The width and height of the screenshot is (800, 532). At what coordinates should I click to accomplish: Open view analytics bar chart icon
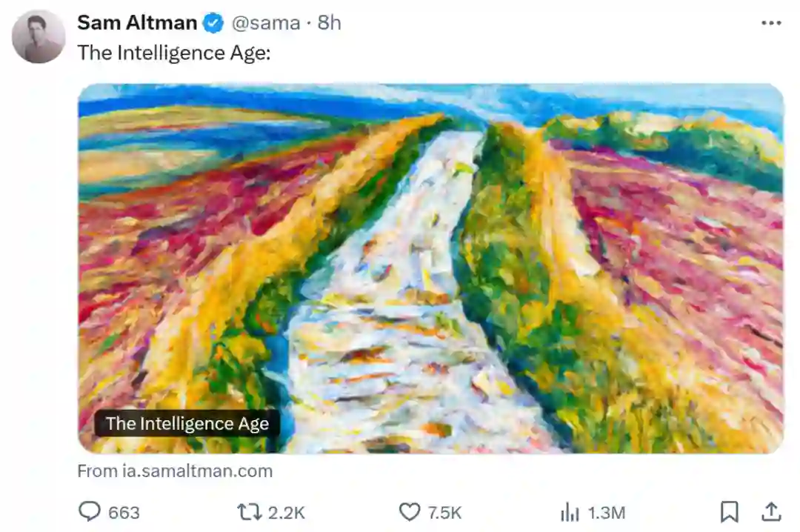tap(569, 512)
